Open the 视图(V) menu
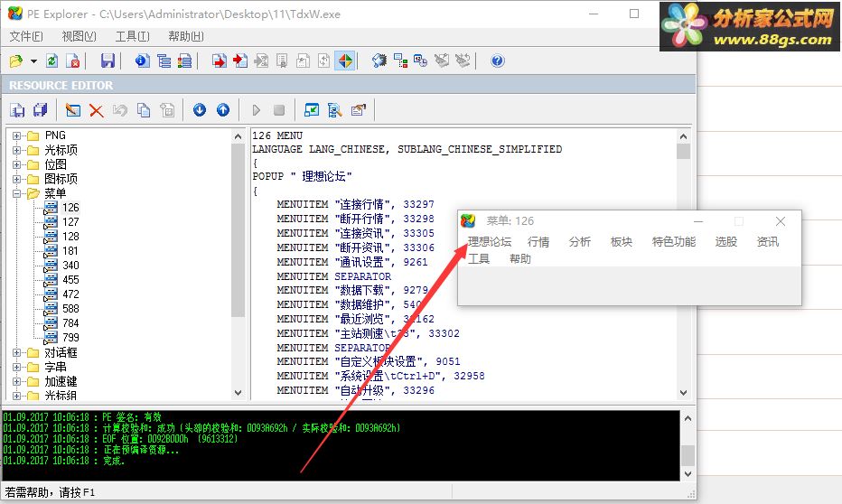This screenshot has height=504, width=842. tap(79, 36)
